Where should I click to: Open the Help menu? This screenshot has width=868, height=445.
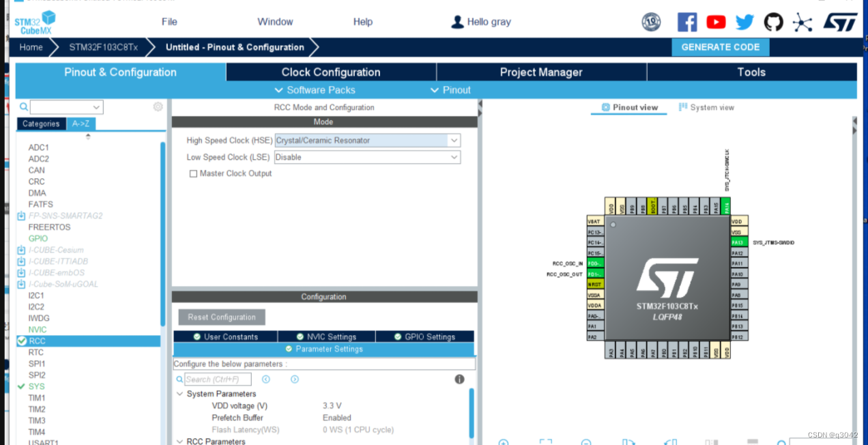pyautogui.click(x=363, y=22)
